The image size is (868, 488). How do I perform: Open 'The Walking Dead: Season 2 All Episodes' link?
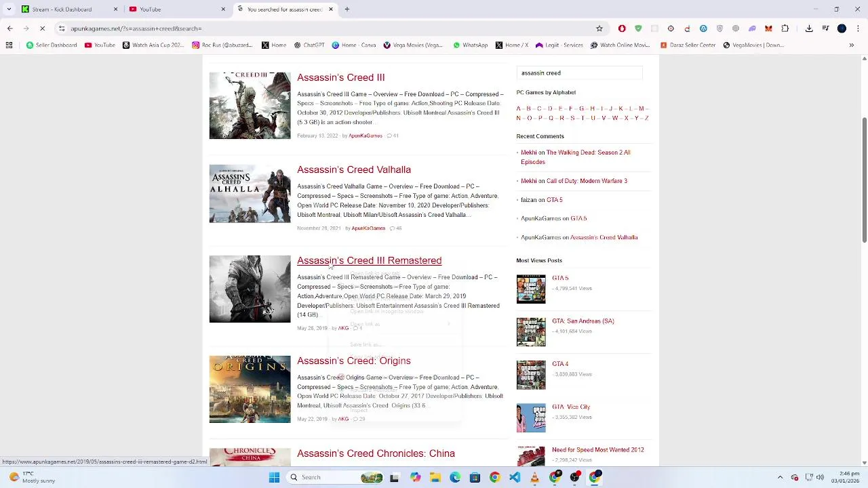(575, 157)
